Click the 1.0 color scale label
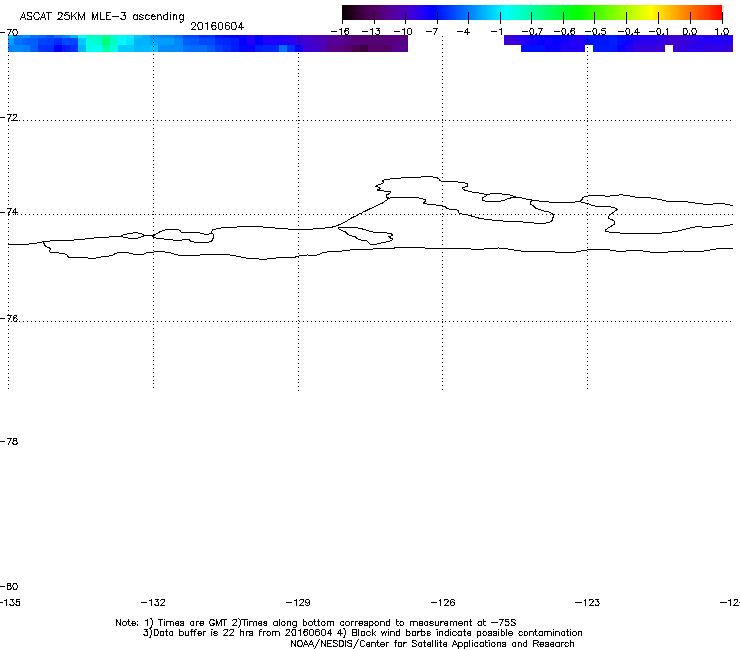The image size is (740, 650). [x=722, y=32]
